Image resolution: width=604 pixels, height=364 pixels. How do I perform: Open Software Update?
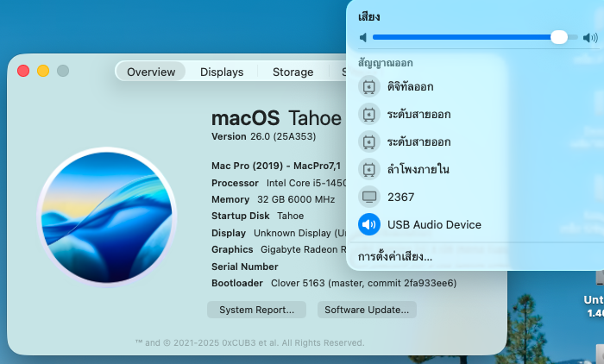tap(367, 310)
